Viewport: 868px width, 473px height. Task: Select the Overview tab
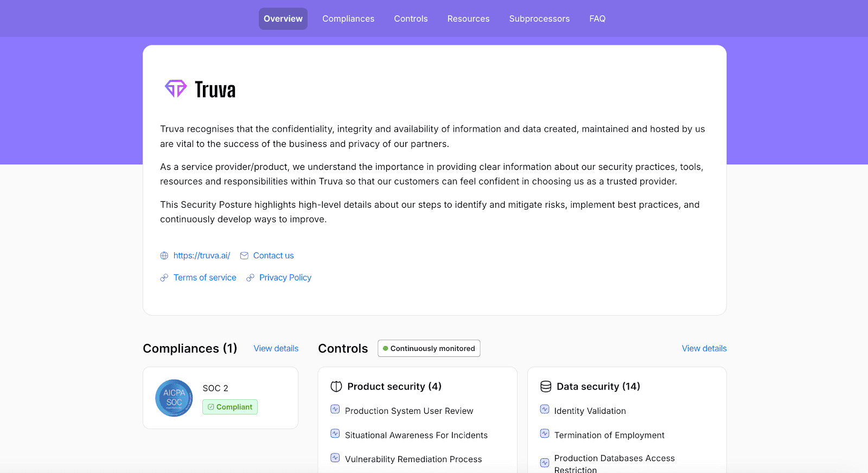click(x=283, y=18)
